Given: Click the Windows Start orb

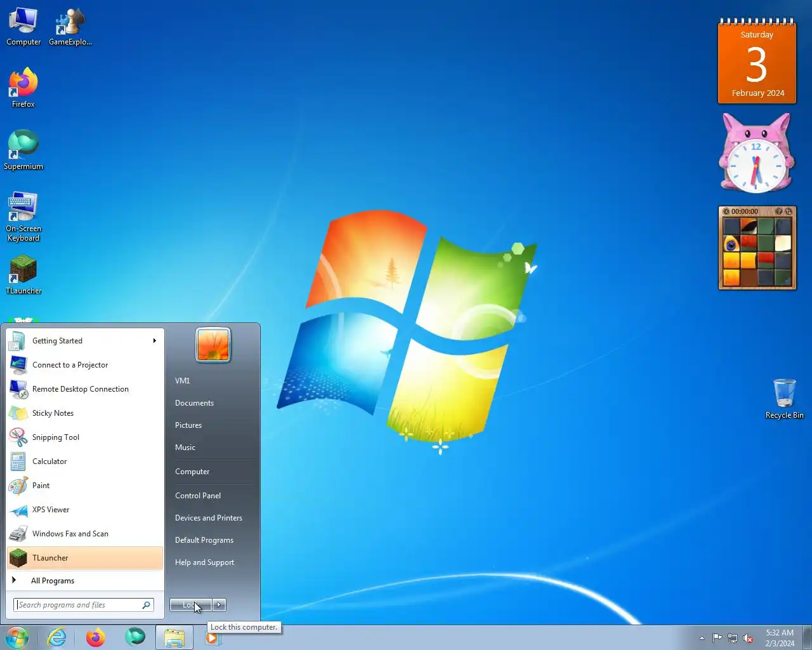Looking at the screenshot, I should point(17,637).
